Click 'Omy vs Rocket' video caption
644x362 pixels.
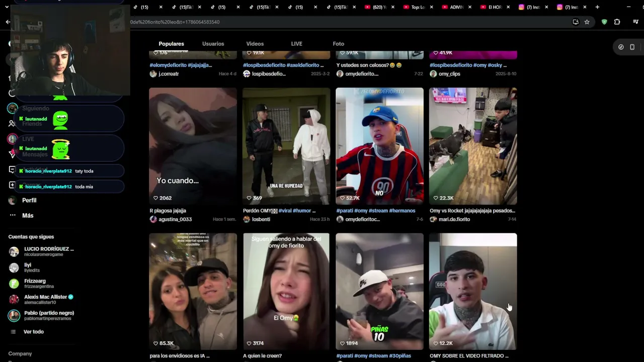[472, 211]
